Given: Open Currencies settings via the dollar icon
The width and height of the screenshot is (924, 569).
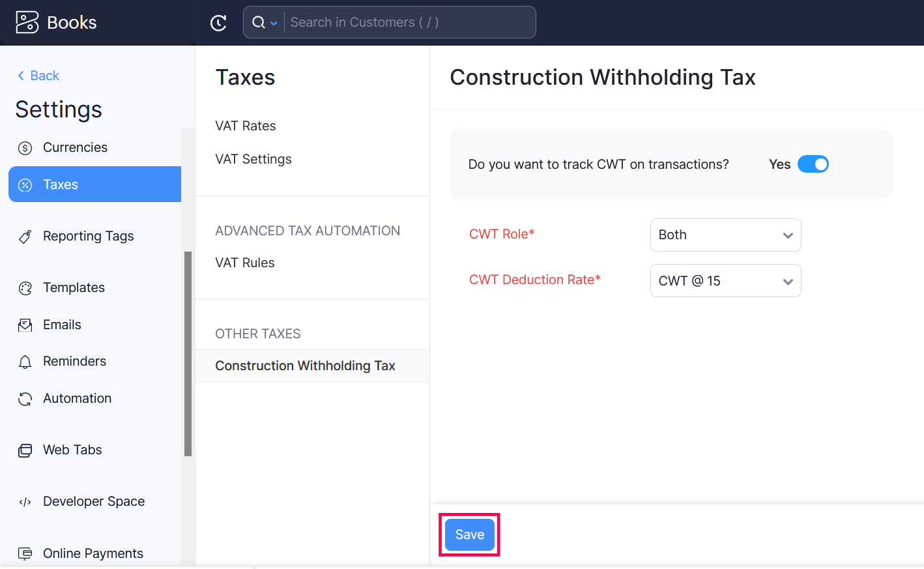Looking at the screenshot, I should click(x=25, y=147).
